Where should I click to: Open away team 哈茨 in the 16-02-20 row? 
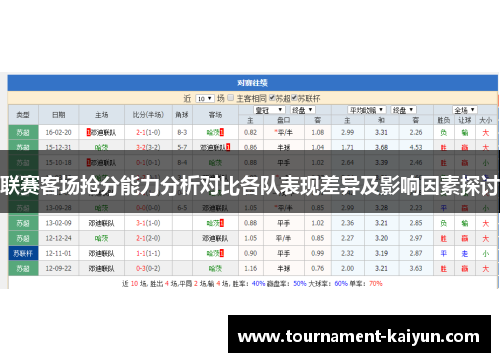click(213, 132)
